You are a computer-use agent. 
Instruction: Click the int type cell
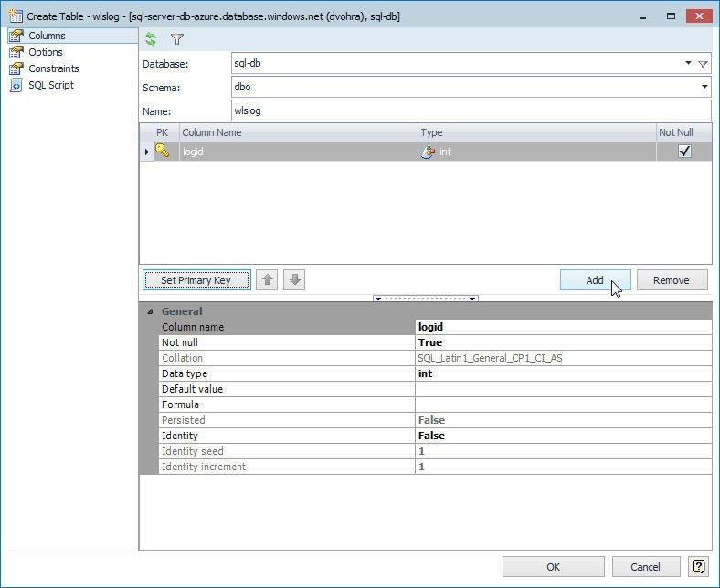tap(536, 152)
